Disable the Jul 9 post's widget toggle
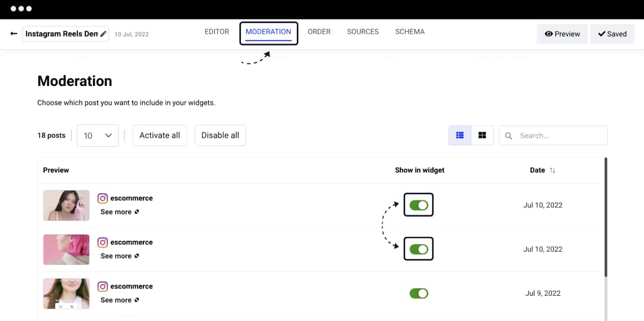The width and height of the screenshot is (644, 321). click(x=419, y=293)
